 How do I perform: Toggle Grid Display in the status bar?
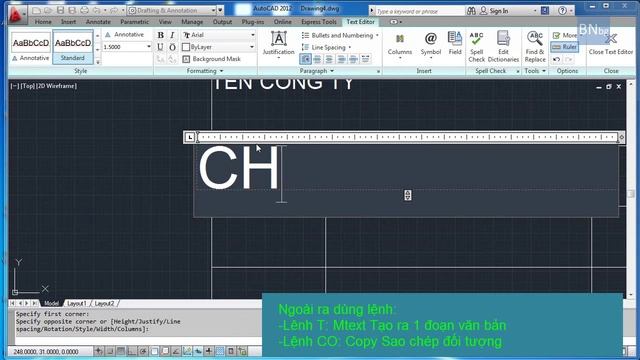click(121, 351)
